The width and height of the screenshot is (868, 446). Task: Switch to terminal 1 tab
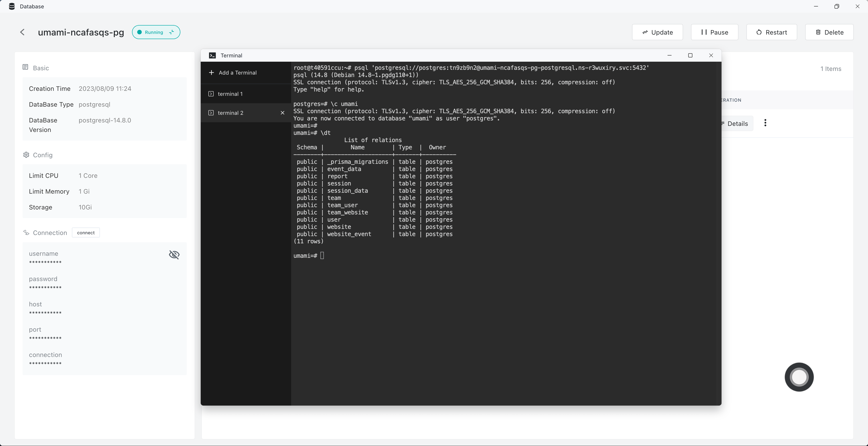tap(246, 94)
